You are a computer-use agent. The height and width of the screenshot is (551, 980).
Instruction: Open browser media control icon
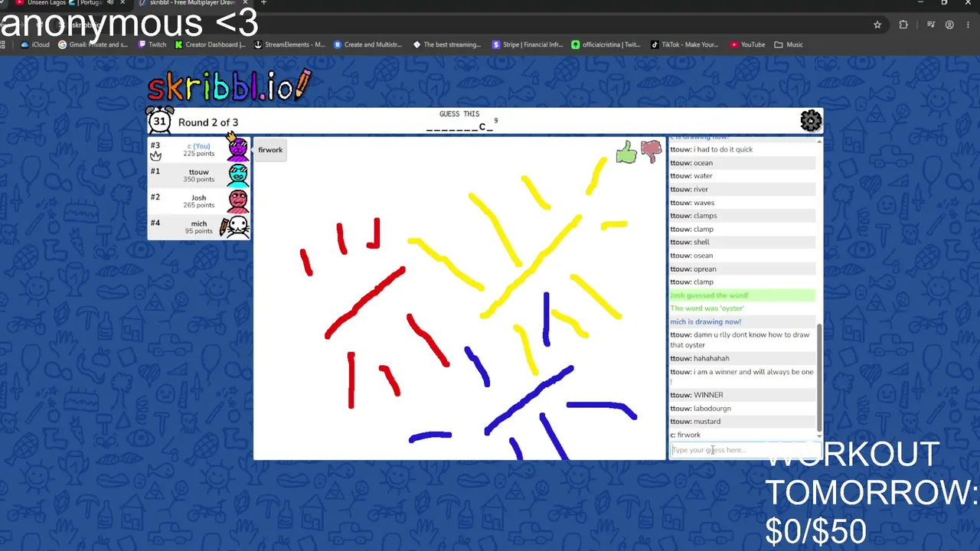931,24
